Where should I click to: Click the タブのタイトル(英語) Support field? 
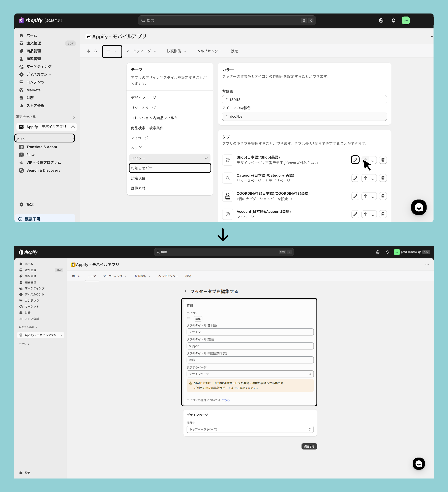250,346
